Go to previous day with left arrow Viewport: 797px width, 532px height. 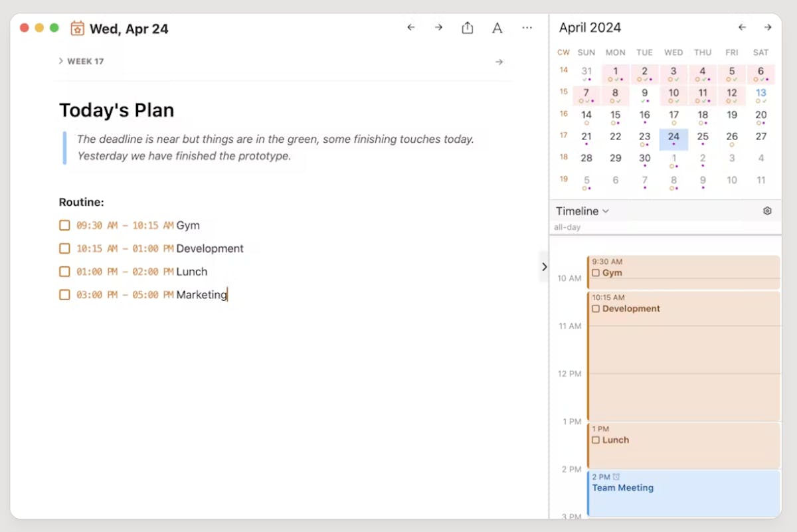point(411,28)
